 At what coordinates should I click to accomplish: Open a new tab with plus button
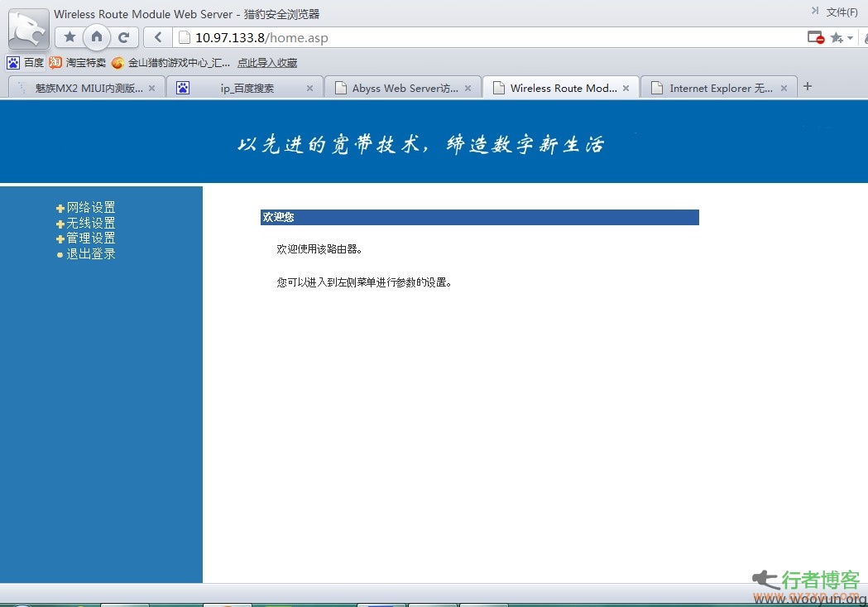coord(808,86)
